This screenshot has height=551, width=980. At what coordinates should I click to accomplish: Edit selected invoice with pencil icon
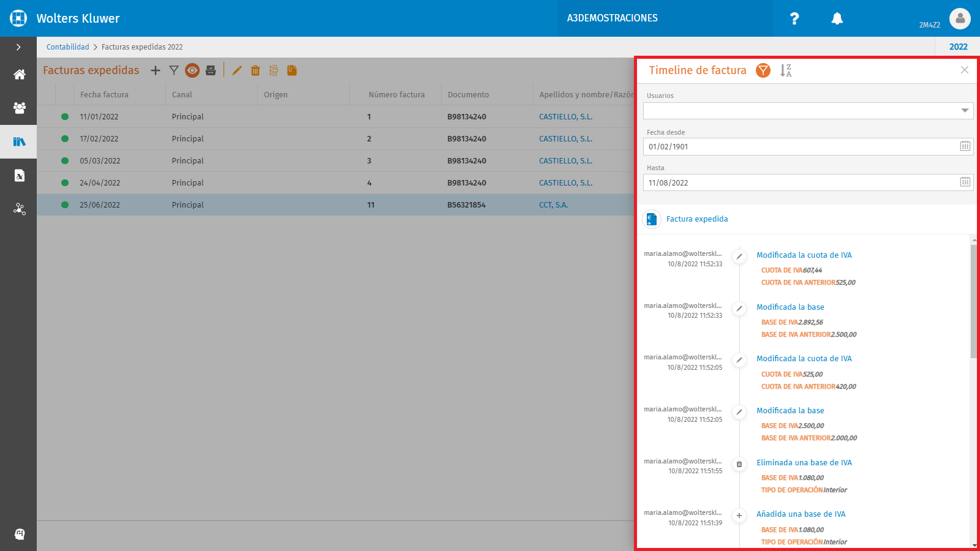237,70
